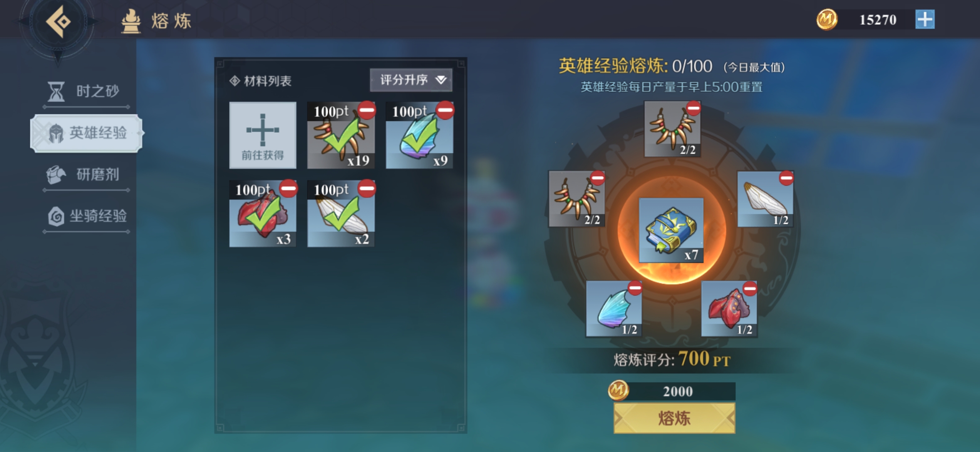Viewport: 980px width, 452px height.
Task: Remove the left necklace slot from the wheel
Action: coord(598,178)
